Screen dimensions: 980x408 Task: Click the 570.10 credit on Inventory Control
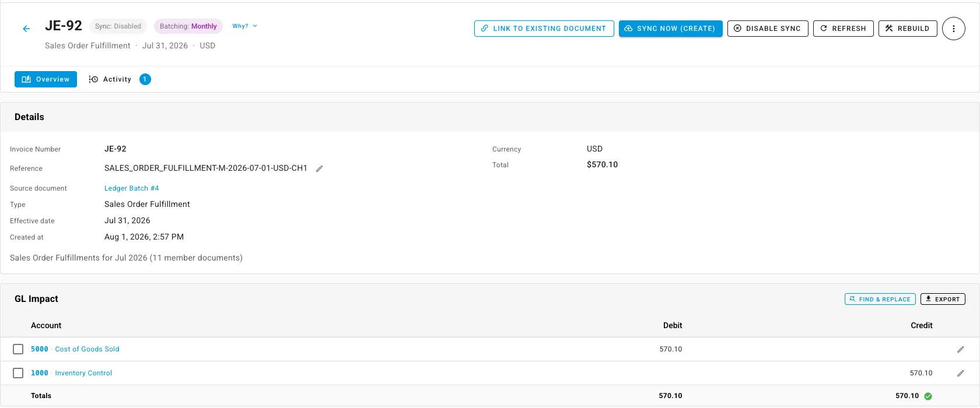[x=921, y=373]
